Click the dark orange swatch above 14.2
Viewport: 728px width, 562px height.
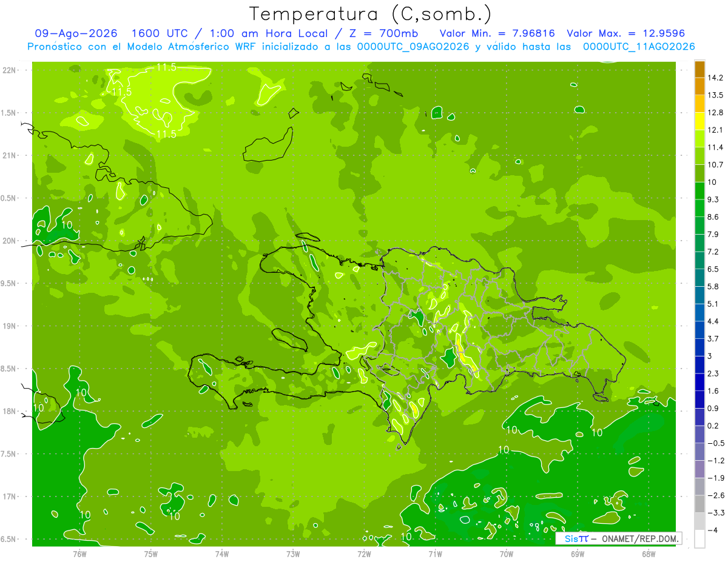tap(699, 69)
